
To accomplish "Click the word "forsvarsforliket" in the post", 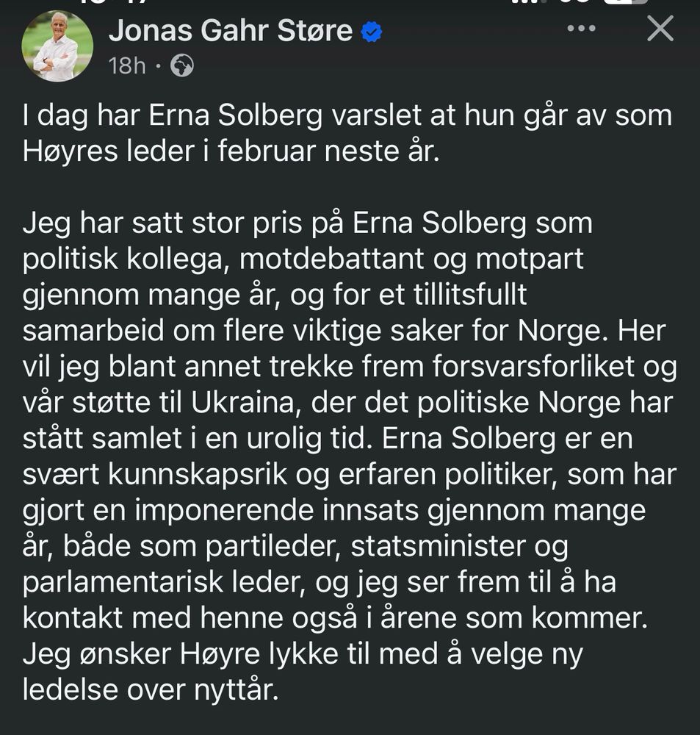I will 533,366.
